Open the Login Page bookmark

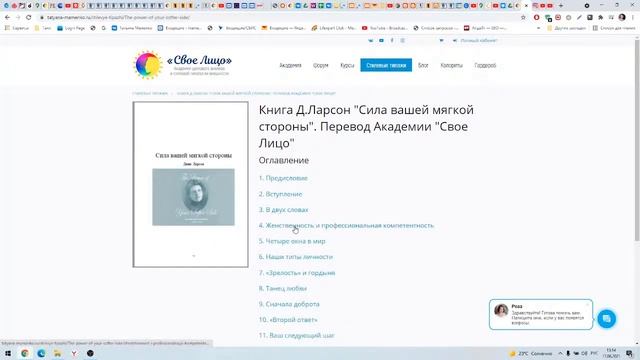point(71,28)
